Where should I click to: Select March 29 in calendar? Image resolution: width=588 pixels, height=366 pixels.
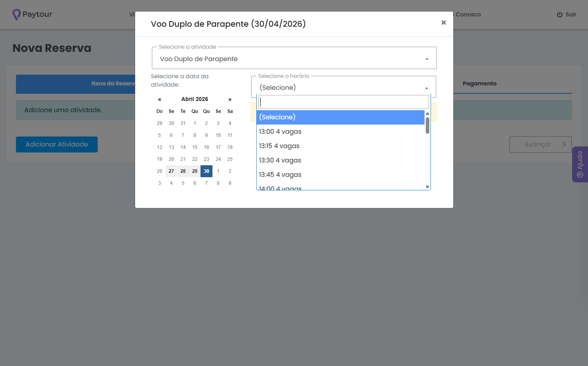159,123
